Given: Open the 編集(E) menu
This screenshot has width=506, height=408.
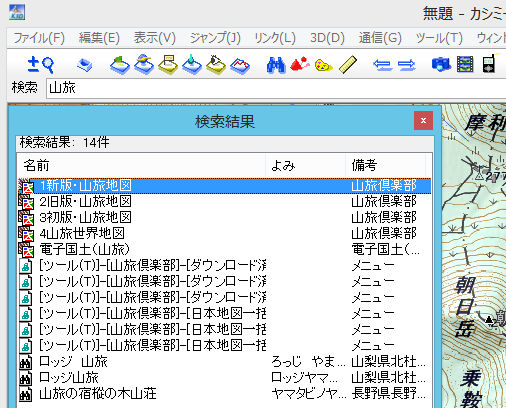Looking at the screenshot, I should point(99,38).
